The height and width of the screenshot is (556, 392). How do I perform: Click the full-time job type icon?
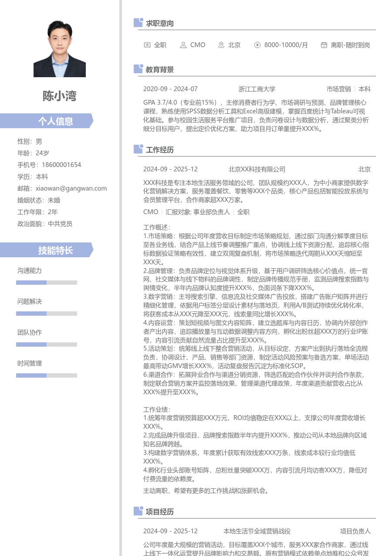point(147,45)
